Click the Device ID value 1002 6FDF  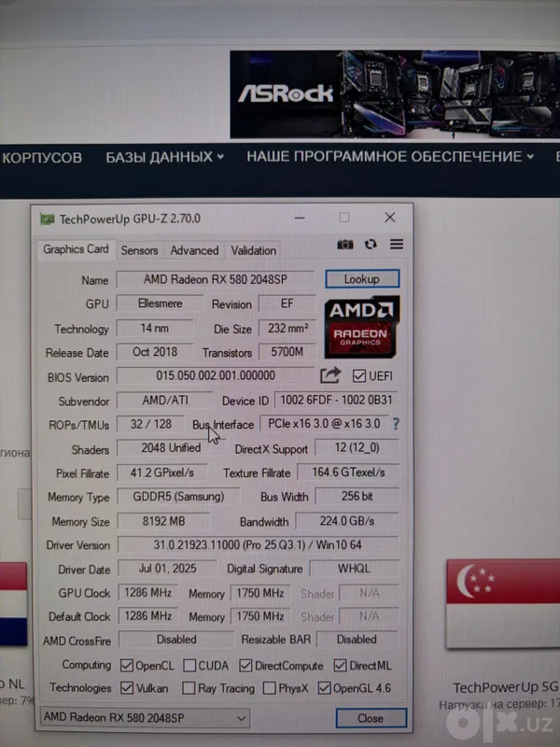coord(336,401)
